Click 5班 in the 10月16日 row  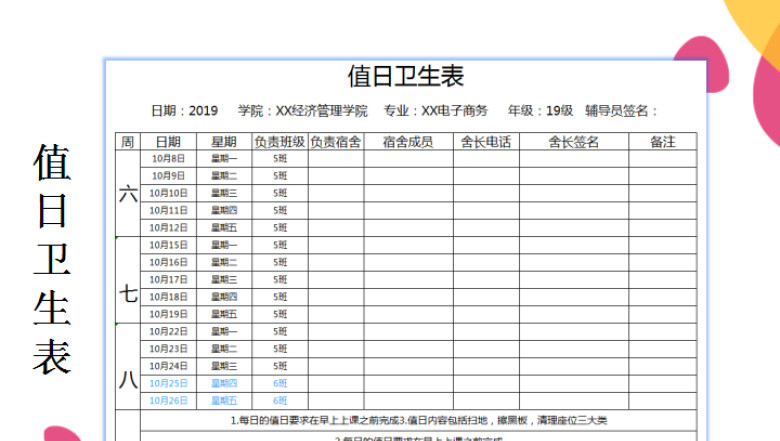click(x=280, y=263)
